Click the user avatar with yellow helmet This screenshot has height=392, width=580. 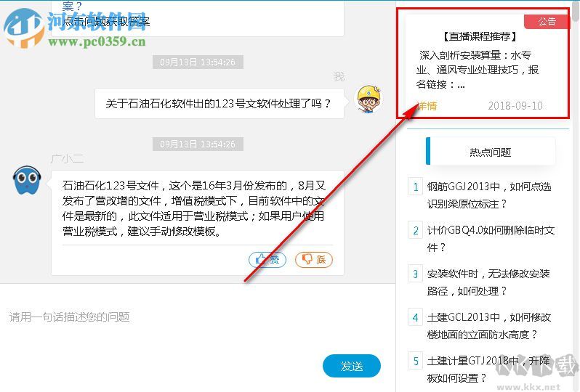click(x=368, y=99)
